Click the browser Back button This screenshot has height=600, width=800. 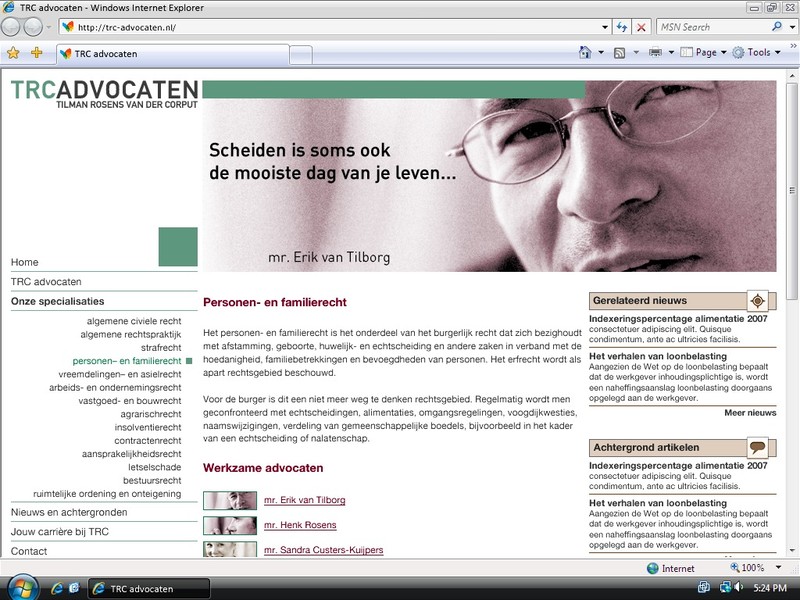(x=13, y=27)
